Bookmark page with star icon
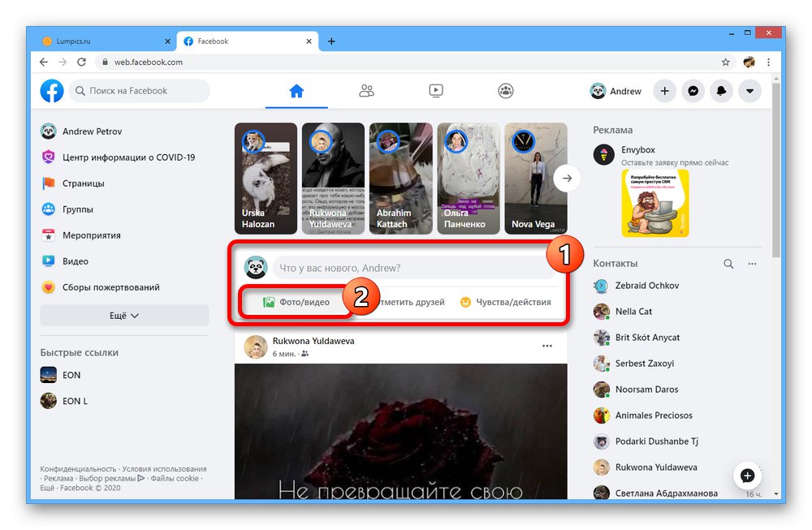The image size is (812, 530). (725, 62)
